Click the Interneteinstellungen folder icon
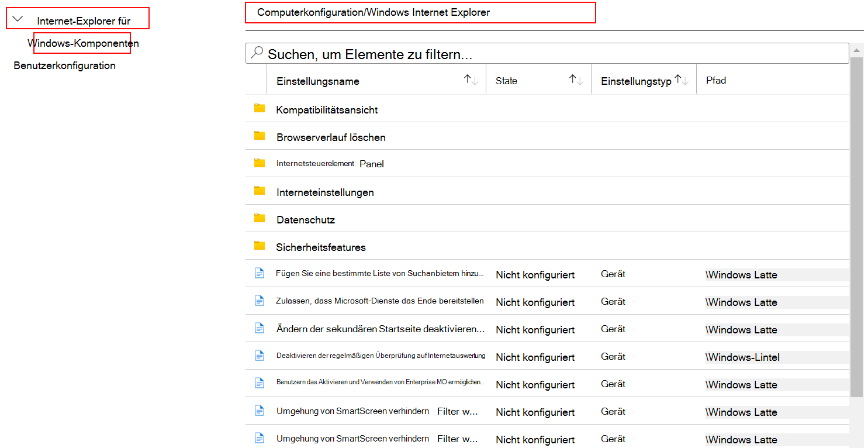This screenshot has width=868, height=448. (x=260, y=191)
